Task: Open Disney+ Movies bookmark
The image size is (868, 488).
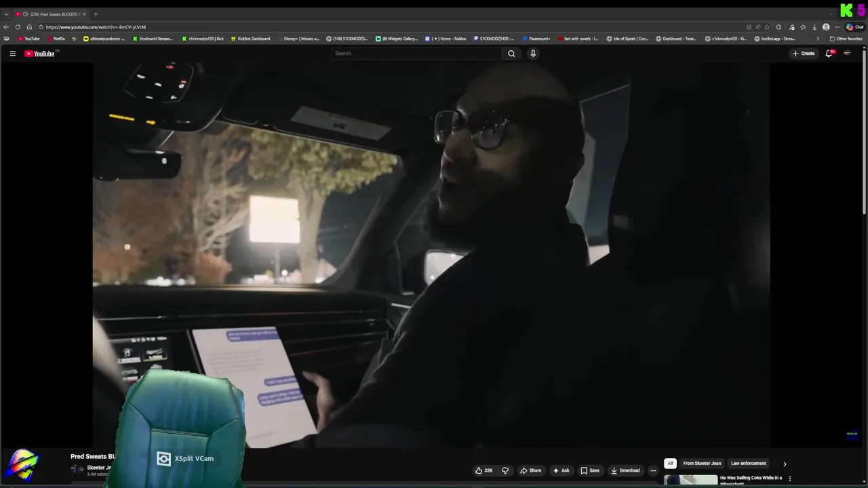Action: (x=298, y=39)
